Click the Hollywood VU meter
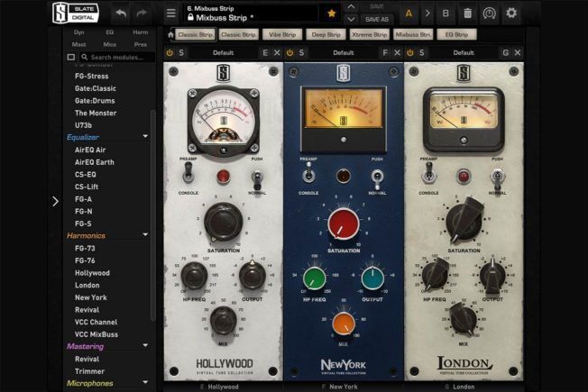The image size is (588, 392). point(223,120)
